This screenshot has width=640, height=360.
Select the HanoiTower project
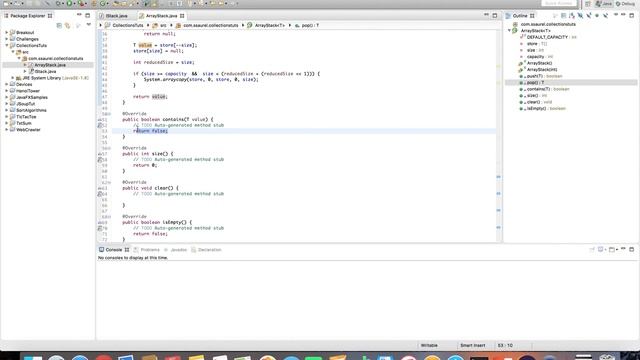pyautogui.click(x=28, y=91)
